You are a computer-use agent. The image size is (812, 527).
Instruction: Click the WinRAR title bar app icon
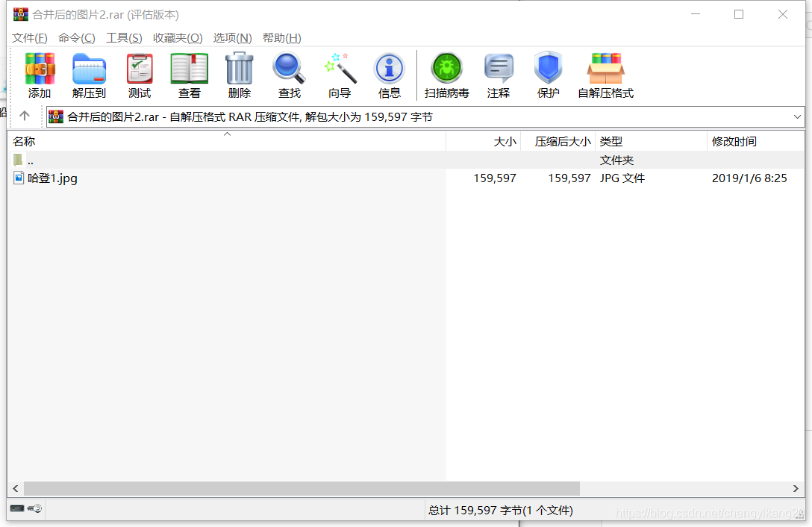pyautogui.click(x=21, y=14)
